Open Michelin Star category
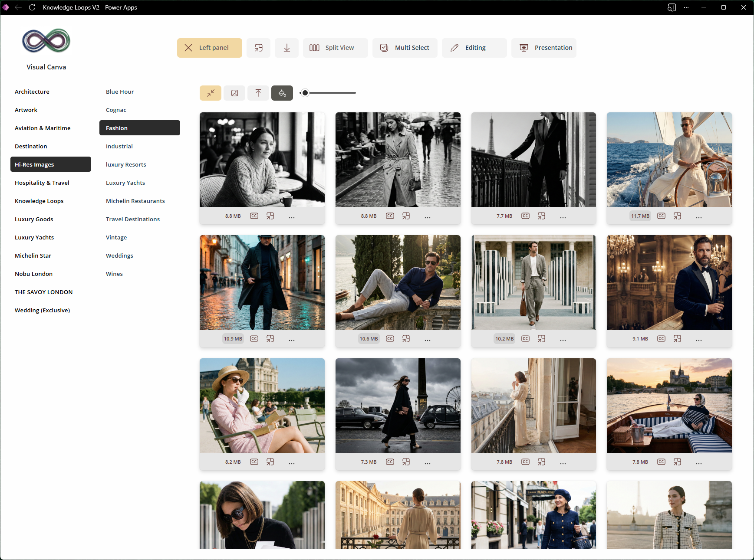Viewport: 754px width, 560px height. pyautogui.click(x=33, y=255)
